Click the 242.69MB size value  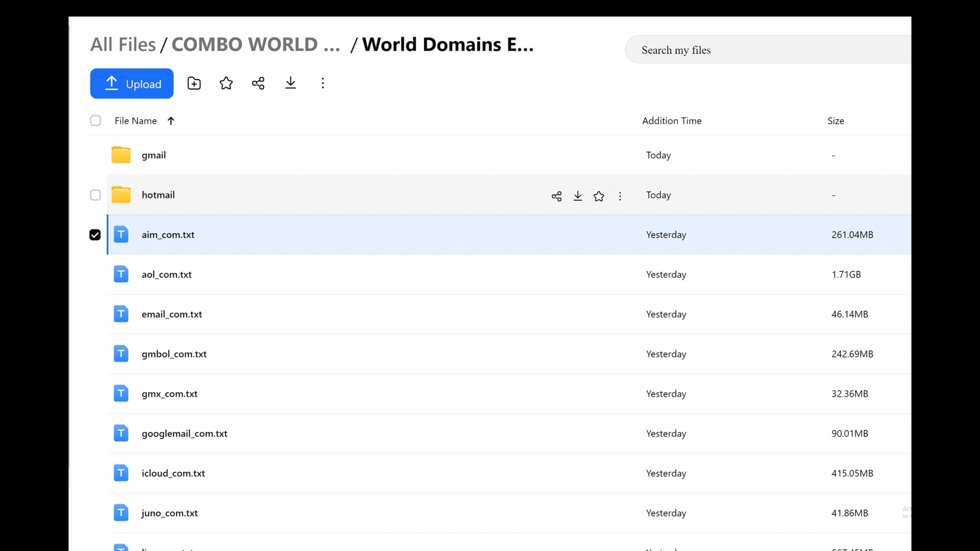[852, 354]
